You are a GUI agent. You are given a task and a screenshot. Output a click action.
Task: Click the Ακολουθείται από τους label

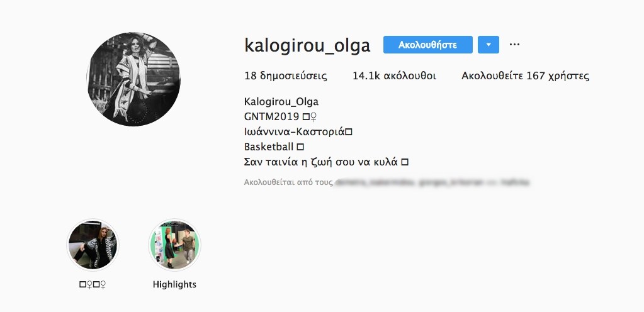[x=288, y=182]
